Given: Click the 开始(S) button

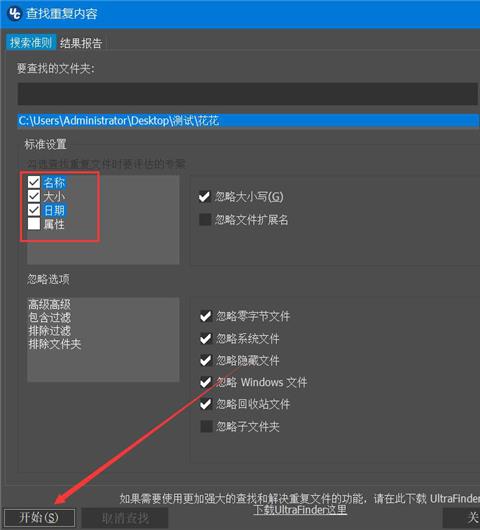Looking at the screenshot, I should (x=39, y=517).
